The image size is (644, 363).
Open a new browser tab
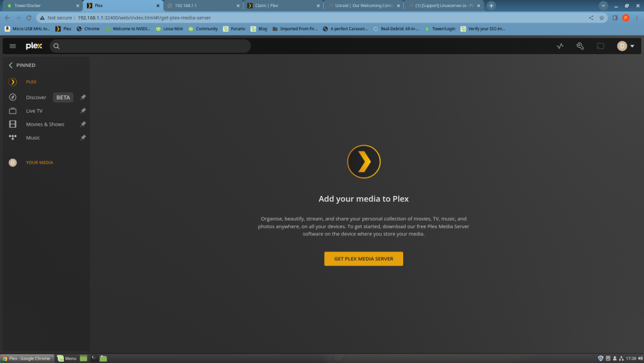491,6
